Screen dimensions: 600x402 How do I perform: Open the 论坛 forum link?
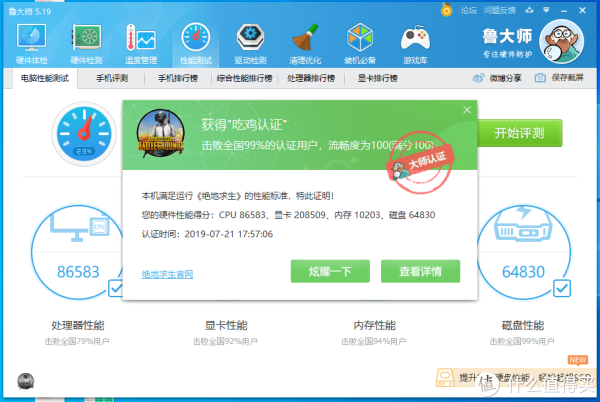coord(468,10)
